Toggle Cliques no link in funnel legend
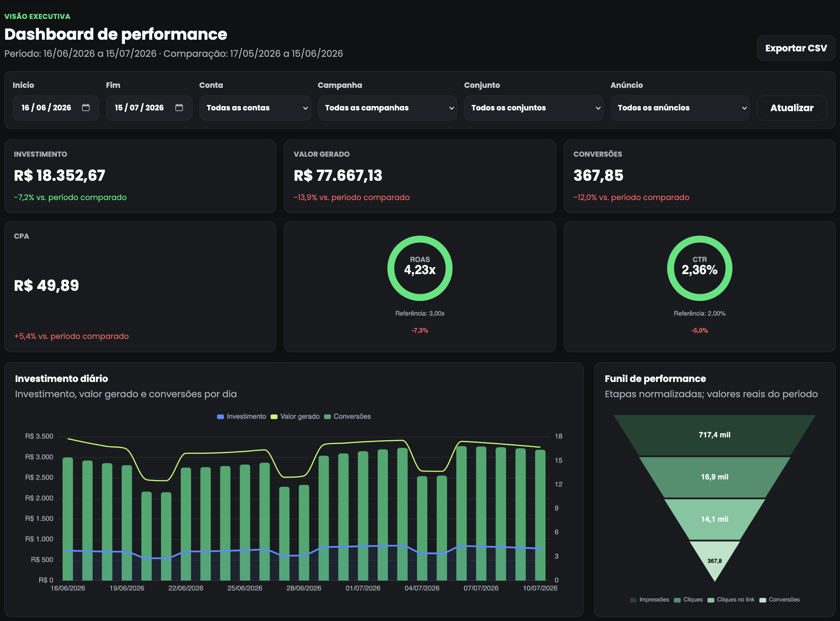This screenshot has height=621, width=840. [x=731, y=599]
